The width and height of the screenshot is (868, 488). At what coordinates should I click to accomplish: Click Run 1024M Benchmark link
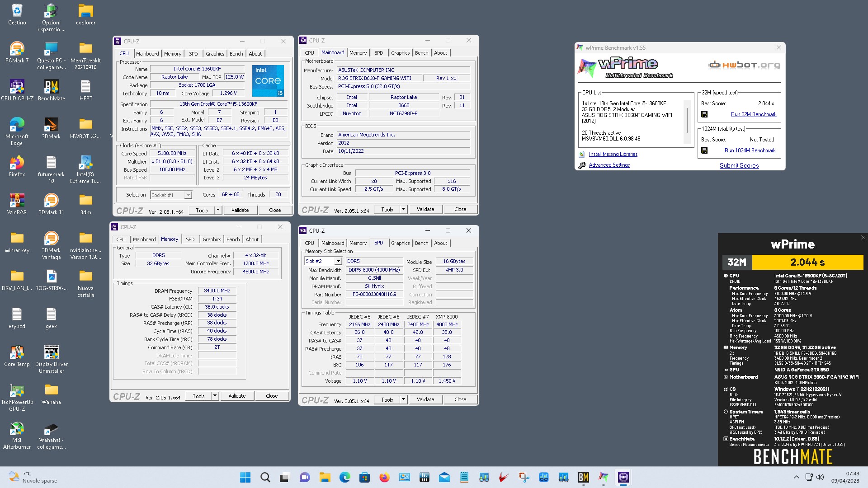pyautogui.click(x=750, y=150)
